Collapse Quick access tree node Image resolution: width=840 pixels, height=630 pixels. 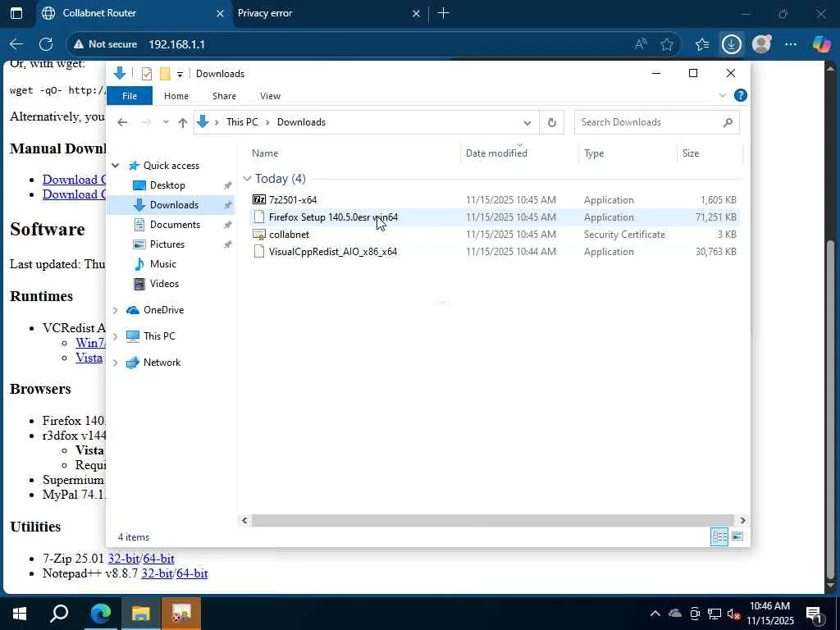(115, 166)
